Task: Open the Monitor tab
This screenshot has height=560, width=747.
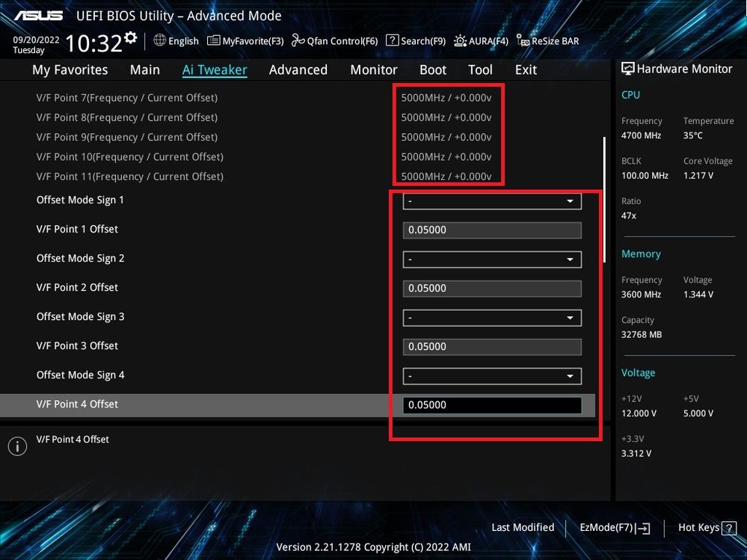Action: tap(374, 70)
